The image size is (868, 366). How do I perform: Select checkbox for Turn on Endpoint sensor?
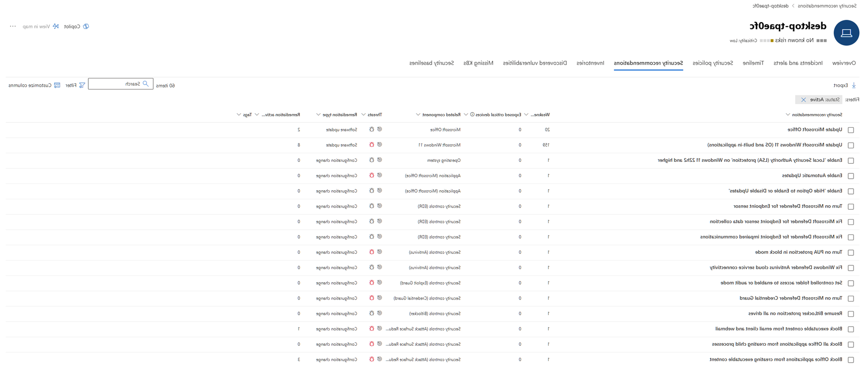(851, 207)
